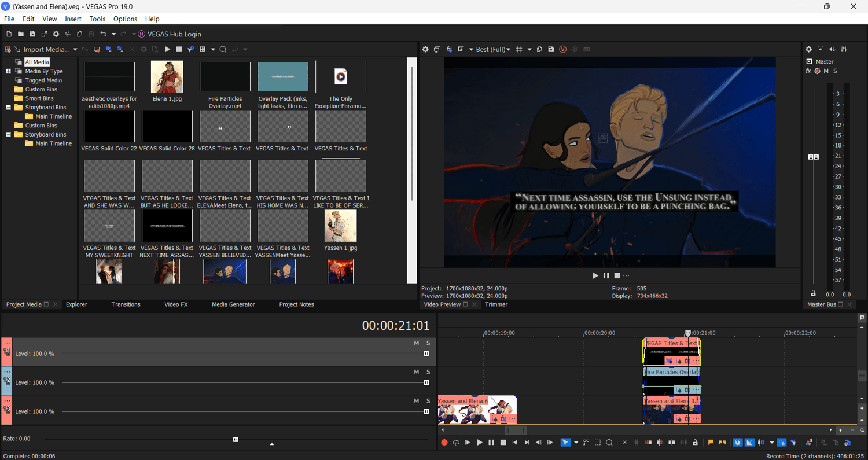This screenshot has height=460, width=868.
Task: Copy preview snapshot to clipboard
Action: tap(539, 50)
